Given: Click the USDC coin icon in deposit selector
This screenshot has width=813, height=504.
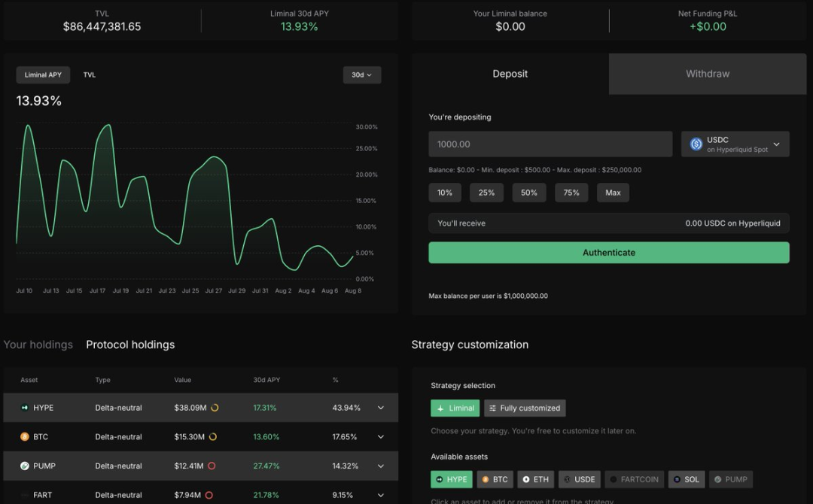Looking at the screenshot, I should (x=696, y=144).
